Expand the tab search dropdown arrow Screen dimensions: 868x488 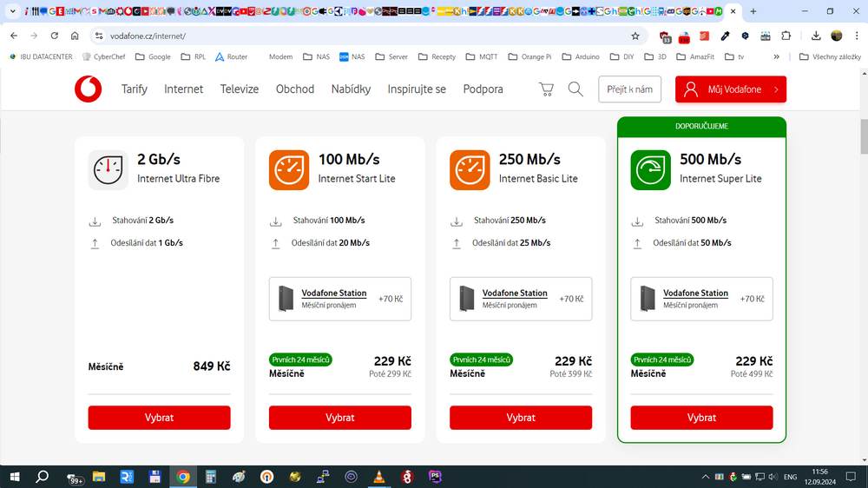[13, 11]
